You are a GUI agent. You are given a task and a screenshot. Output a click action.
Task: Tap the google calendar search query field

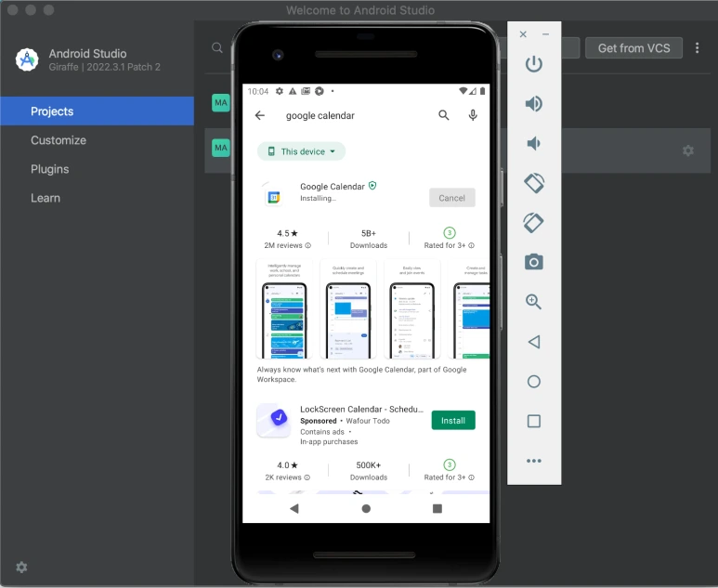(x=320, y=115)
